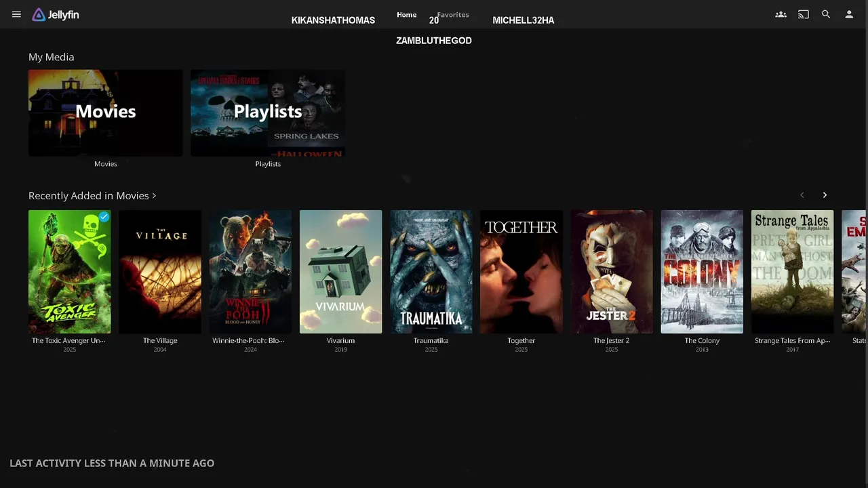Image resolution: width=868 pixels, height=488 pixels.
Task: Open the Playlists library card
Action: tap(268, 113)
